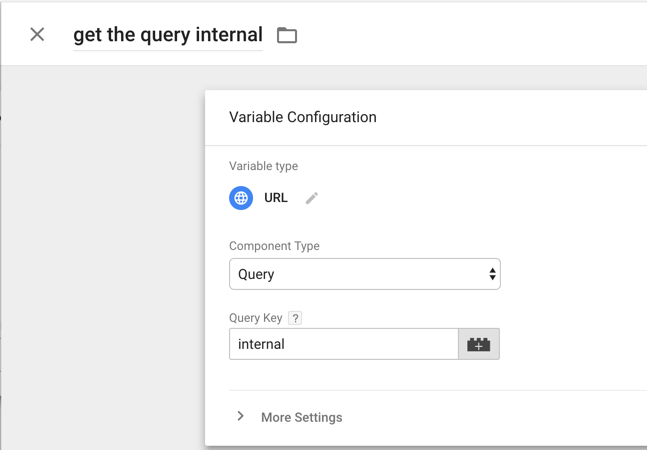
Task: Edit the variable type using the pencil icon
Action: (312, 198)
